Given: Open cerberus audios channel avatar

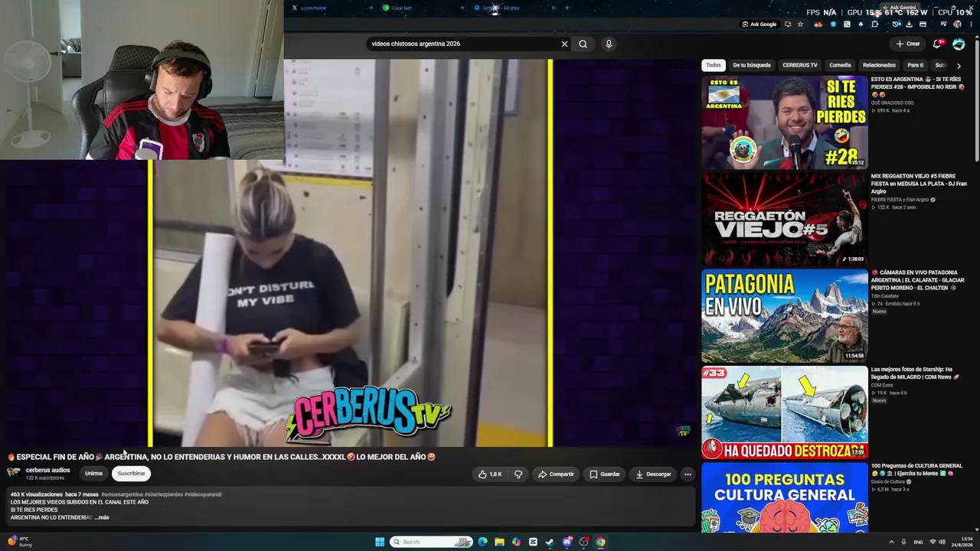Looking at the screenshot, I should coord(14,473).
